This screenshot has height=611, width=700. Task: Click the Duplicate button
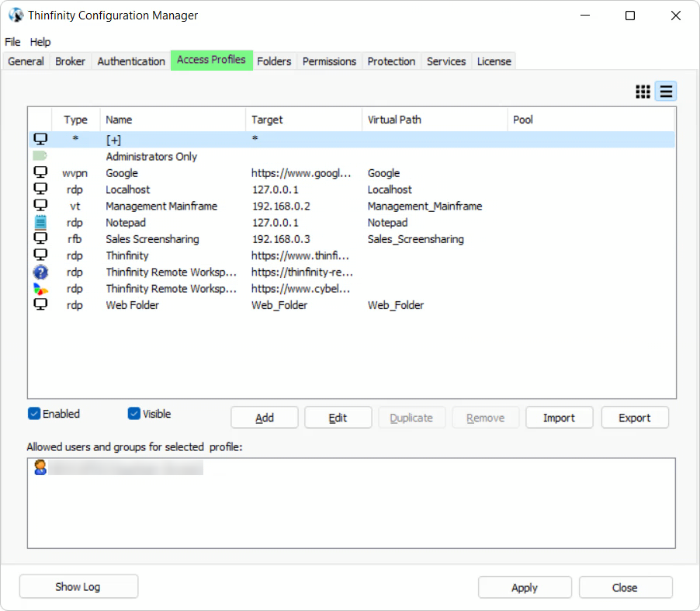click(411, 418)
